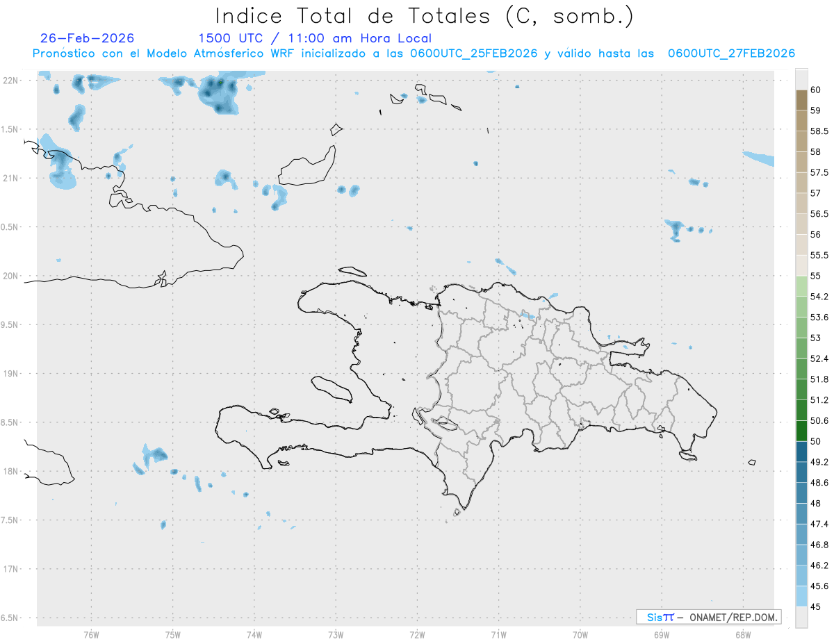Click the WRF model forecast description line

(x=414, y=53)
